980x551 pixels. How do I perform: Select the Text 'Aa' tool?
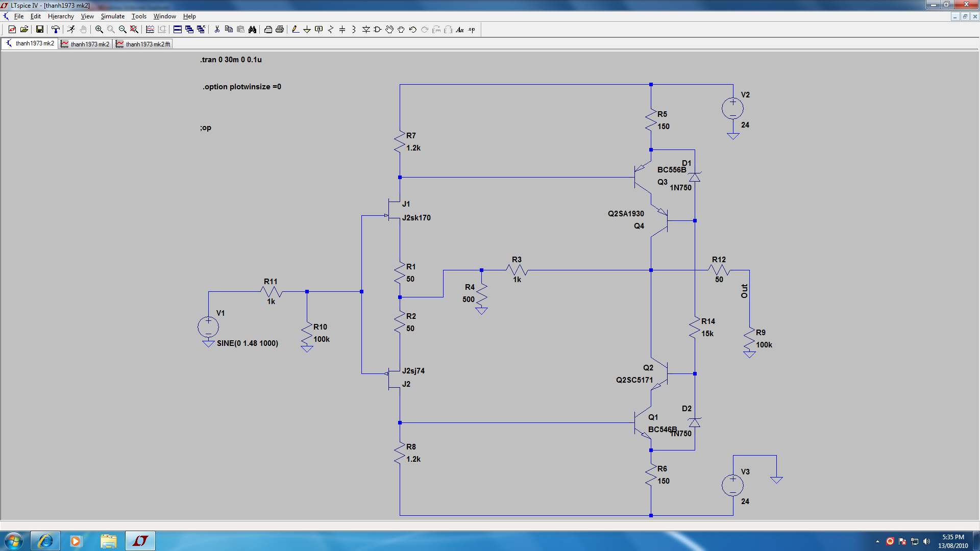(460, 30)
